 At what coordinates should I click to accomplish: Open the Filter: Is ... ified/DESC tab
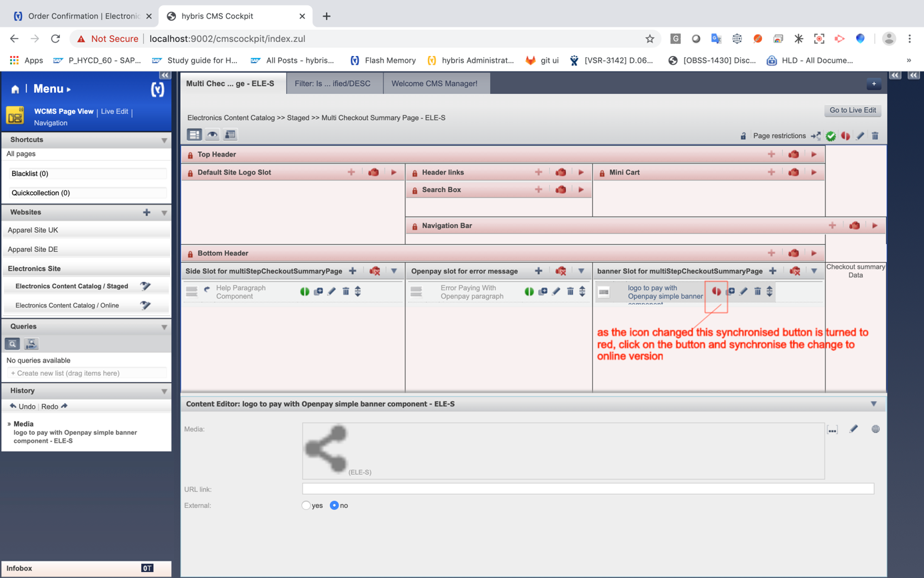coord(333,83)
